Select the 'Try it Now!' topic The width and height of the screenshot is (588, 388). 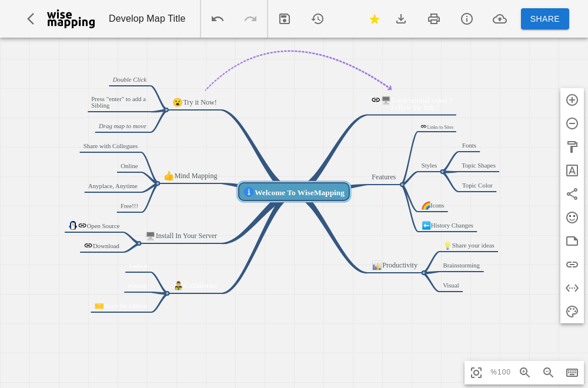click(x=195, y=102)
